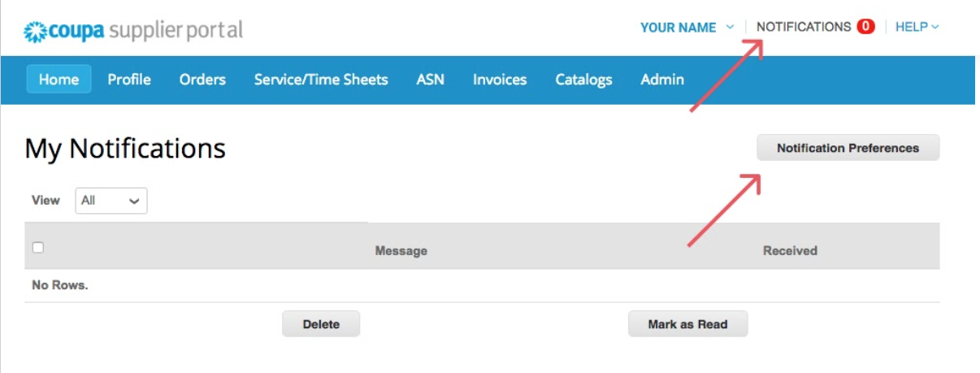The height and width of the screenshot is (373, 980).
Task: Navigate to the ASN tab
Action: pos(430,80)
